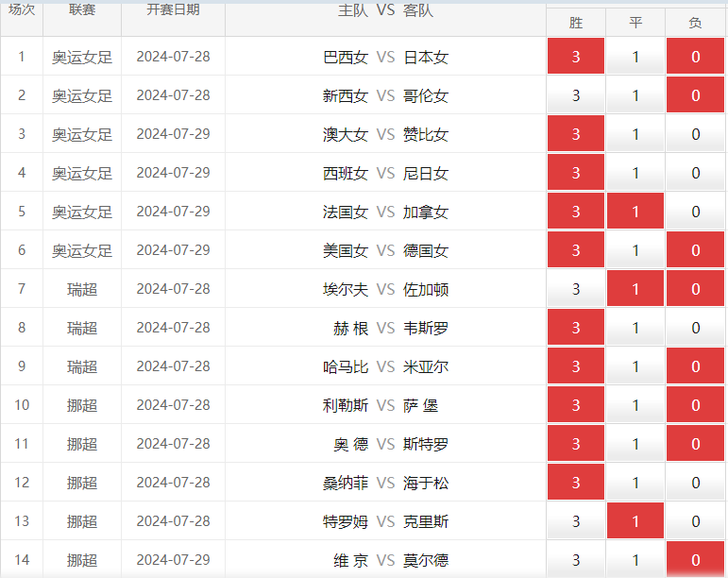Select win option 3 for 新西女 VS 哥伦女
Screen dimensions: 728x578
pos(576,95)
